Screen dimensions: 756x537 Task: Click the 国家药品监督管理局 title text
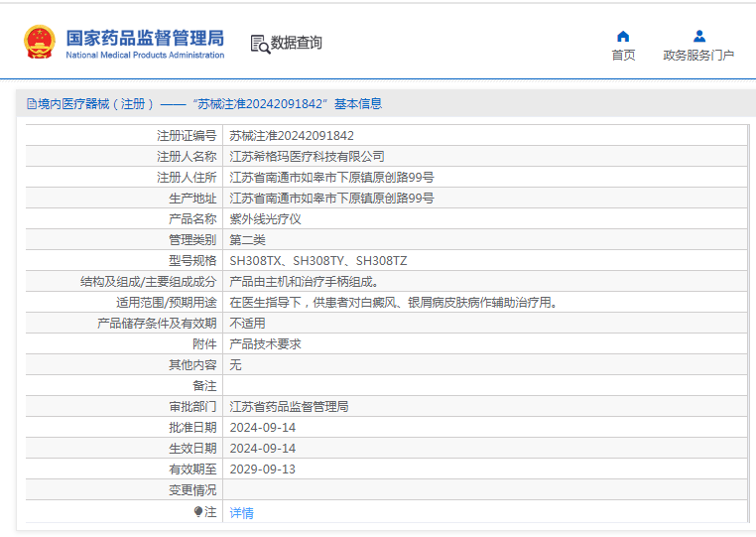145,38
